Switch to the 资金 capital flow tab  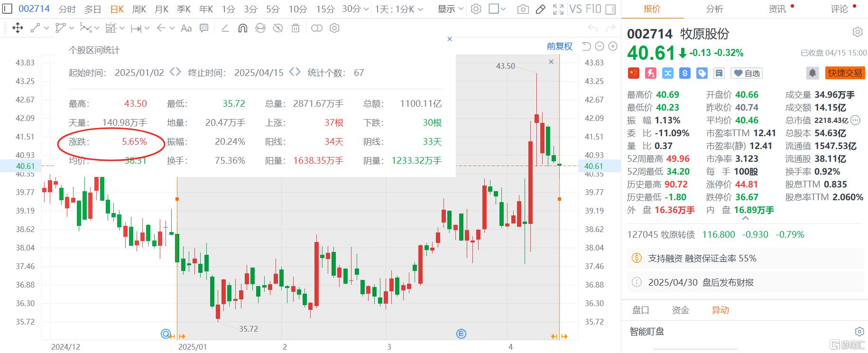pos(680,310)
